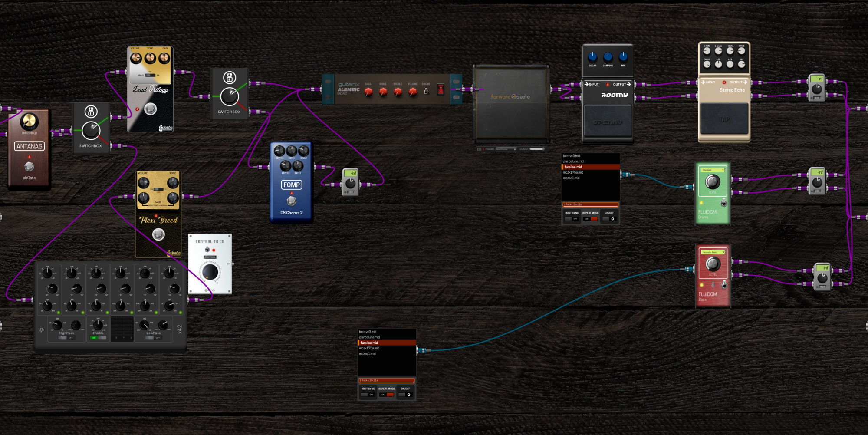Click the CS Chorus 2 Rate2 knob

click(x=298, y=166)
